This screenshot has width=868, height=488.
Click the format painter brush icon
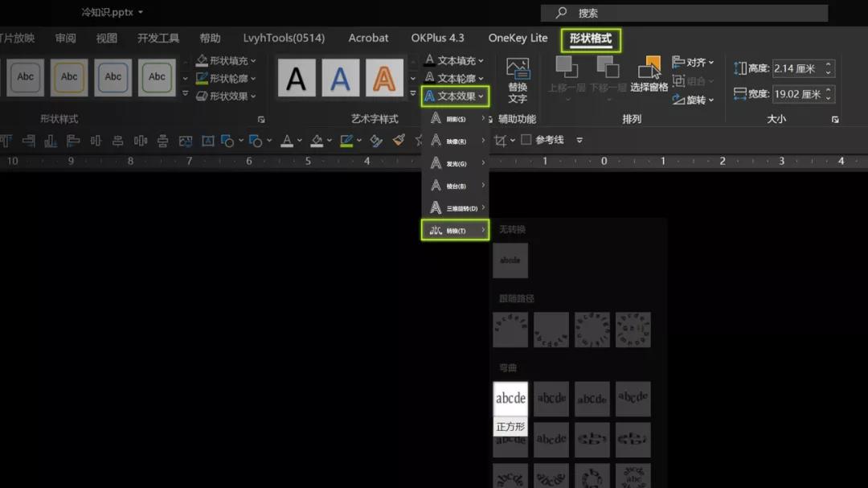click(x=399, y=140)
